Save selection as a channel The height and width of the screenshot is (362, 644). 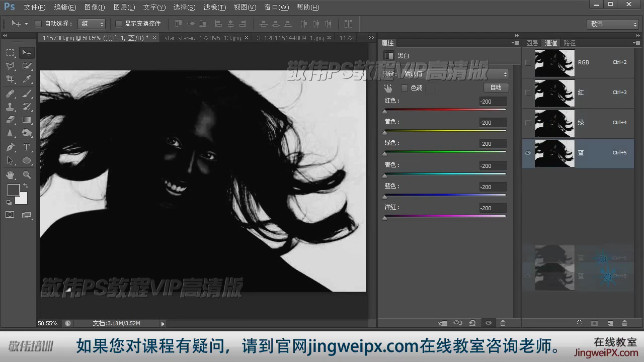pyautogui.click(x=594, y=323)
